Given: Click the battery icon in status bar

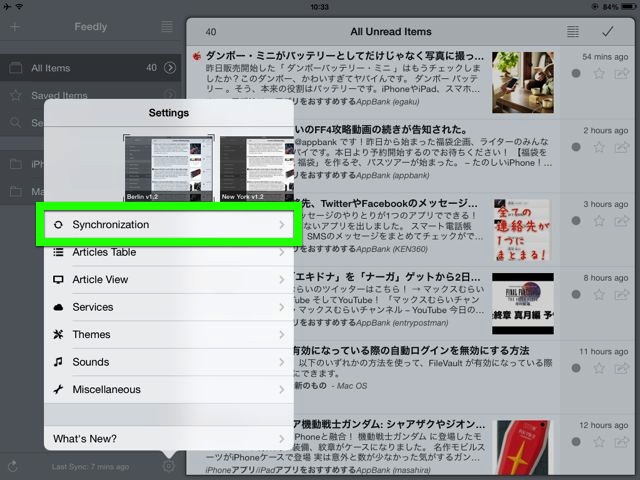Looking at the screenshot, I should click(x=629, y=7).
